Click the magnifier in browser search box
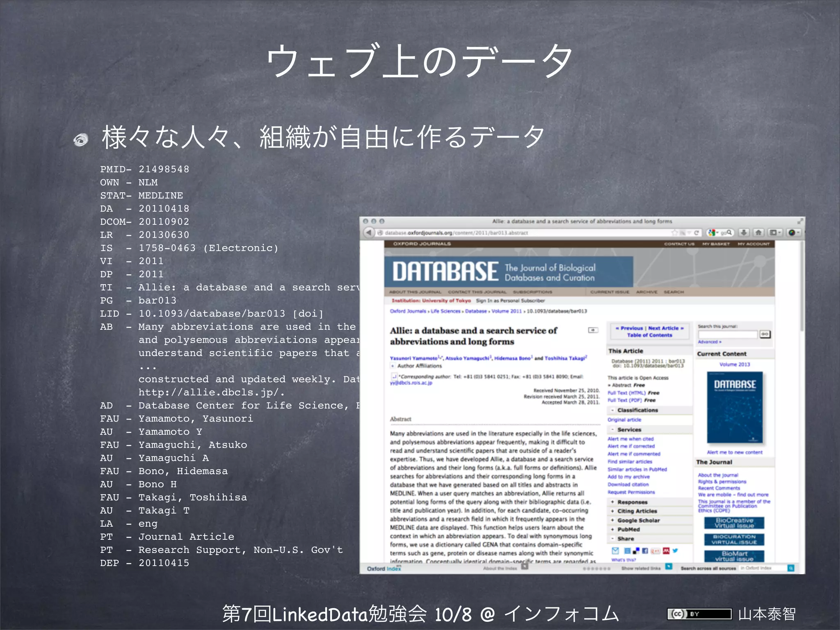This screenshot has height=630, width=840. (x=729, y=233)
